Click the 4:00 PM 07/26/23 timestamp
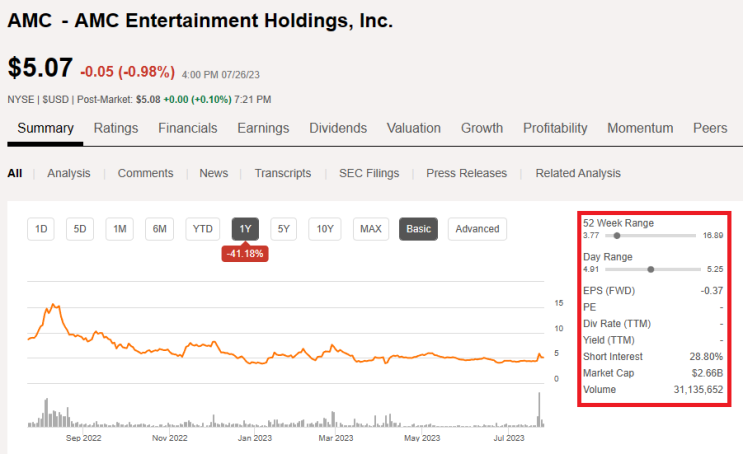This screenshot has width=743, height=454. (x=220, y=75)
